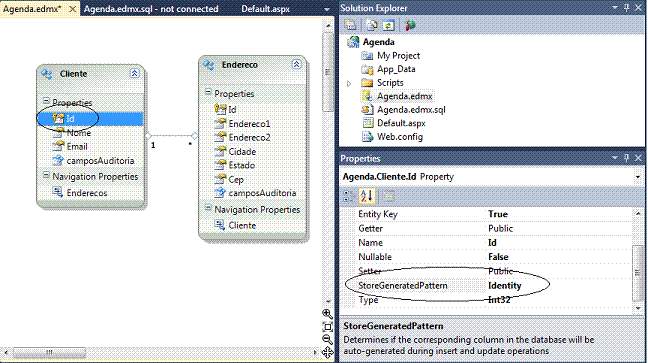The image size is (648, 363).
Task: Open Properties panel window position dropdown
Action: [x=615, y=158]
